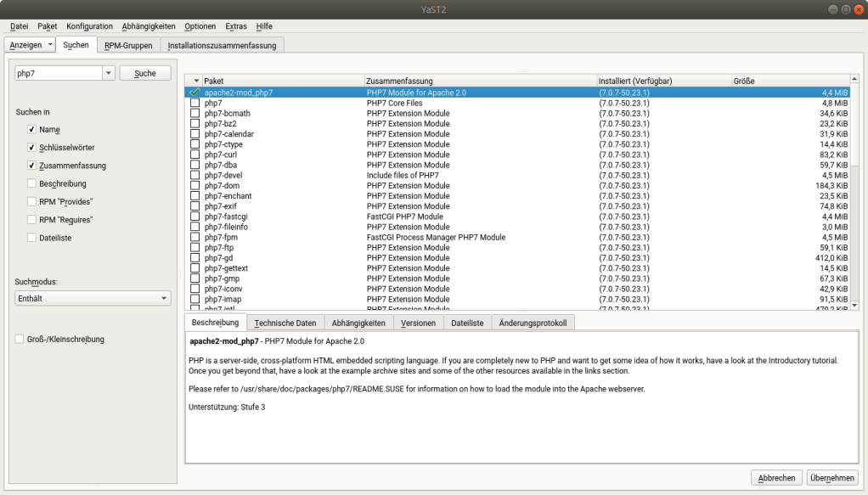Screen dimensions: 868x495
Task: Tick the php7-exif package checkbox
Action: pyautogui.click(x=194, y=206)
